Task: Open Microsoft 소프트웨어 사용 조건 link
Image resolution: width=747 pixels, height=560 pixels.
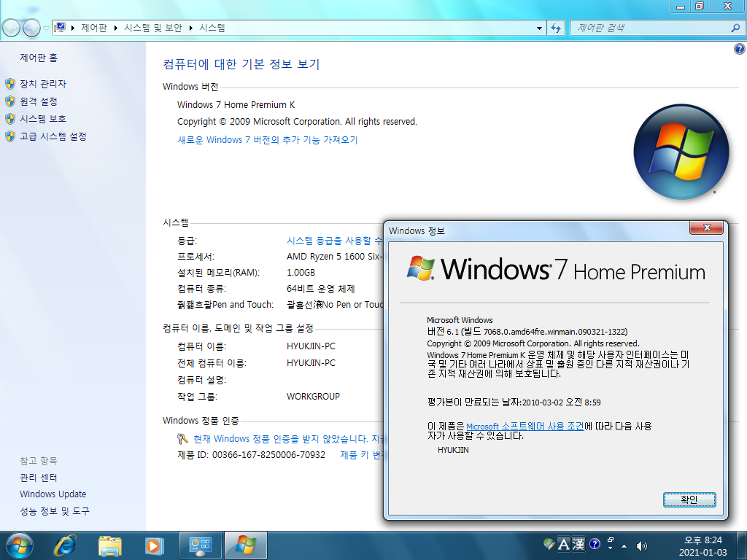Action: (x=525, y=426)
